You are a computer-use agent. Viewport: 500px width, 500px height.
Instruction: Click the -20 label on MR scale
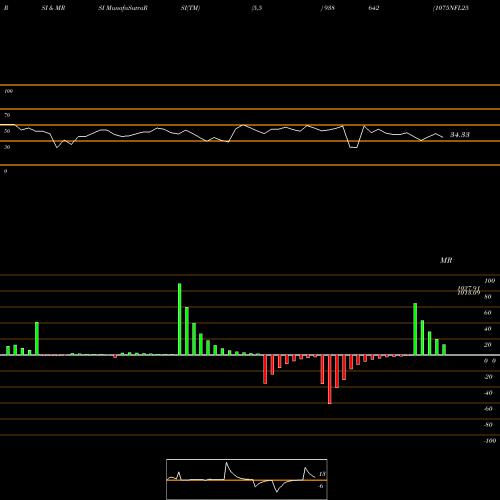(x=488, y=377)
